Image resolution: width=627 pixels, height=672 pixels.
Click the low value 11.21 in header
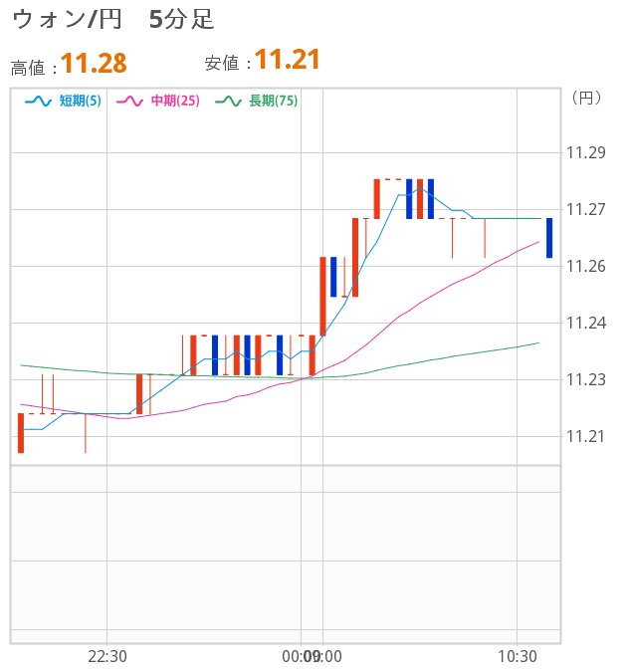[x=288, y=59]
